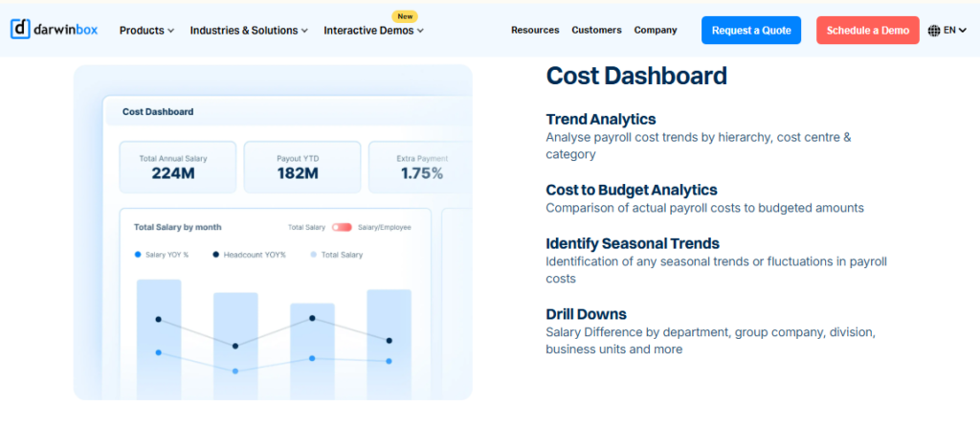Image resolution: width=980 pixels, height=430 pixels.
Task: Click the Total Salary by month title
Action: tap(177, 227)
